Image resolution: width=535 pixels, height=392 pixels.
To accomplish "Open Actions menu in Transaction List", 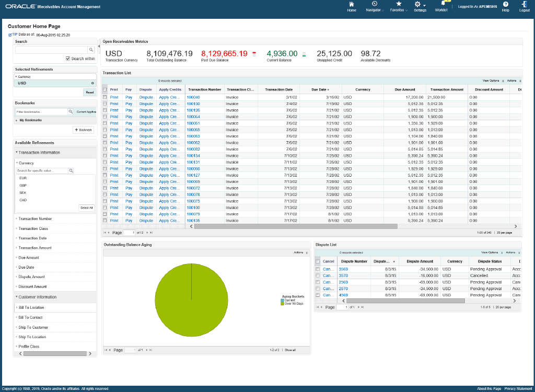I will click(x=514, y=81).
